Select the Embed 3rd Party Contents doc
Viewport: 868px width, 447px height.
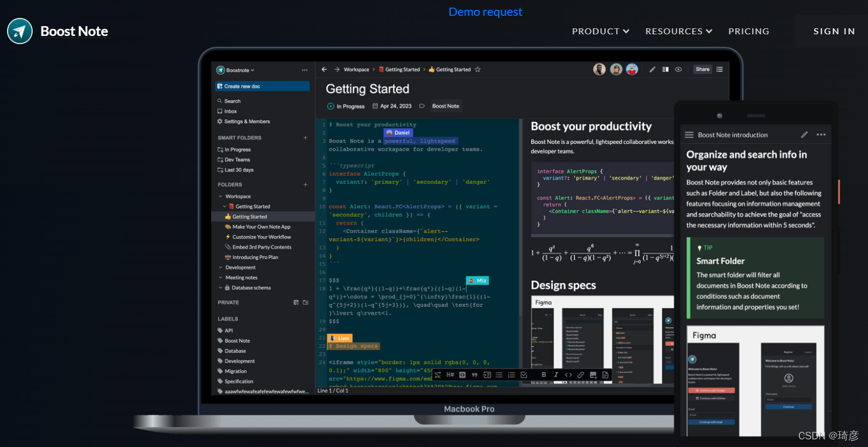pyautogui.click(x=258, y=247)
